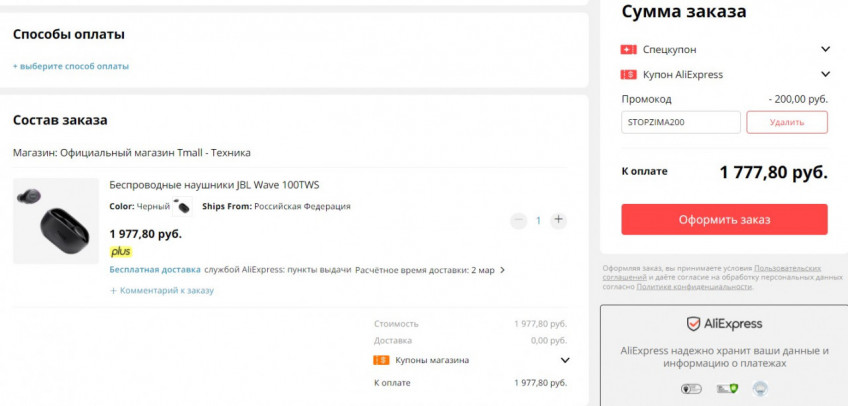Choose payment via выберите способ оплаты link
This screenshot has width=848, height=406.
(x=71, y=66)
